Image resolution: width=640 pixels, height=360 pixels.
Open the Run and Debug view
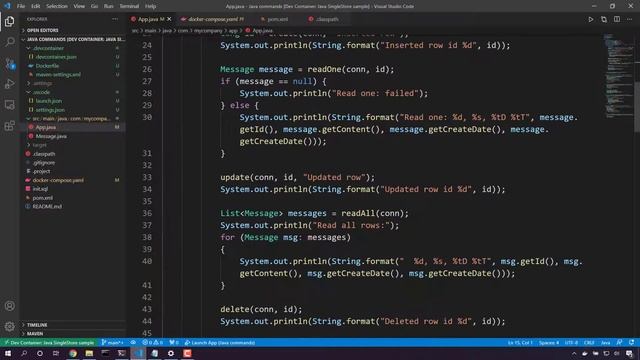(x=9, y=84)
